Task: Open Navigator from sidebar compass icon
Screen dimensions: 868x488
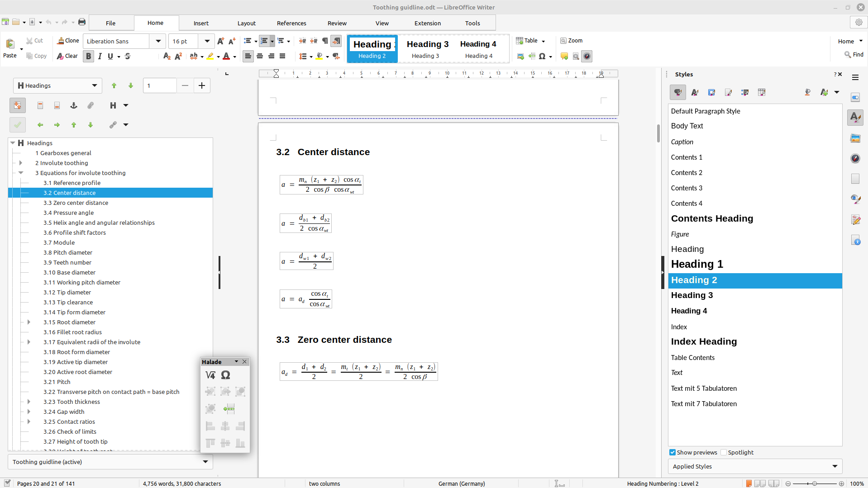Action: [855, 158]
